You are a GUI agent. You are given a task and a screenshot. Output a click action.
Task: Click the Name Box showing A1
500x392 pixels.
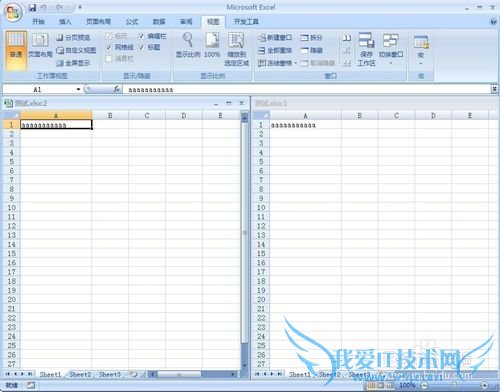point(38,89)
